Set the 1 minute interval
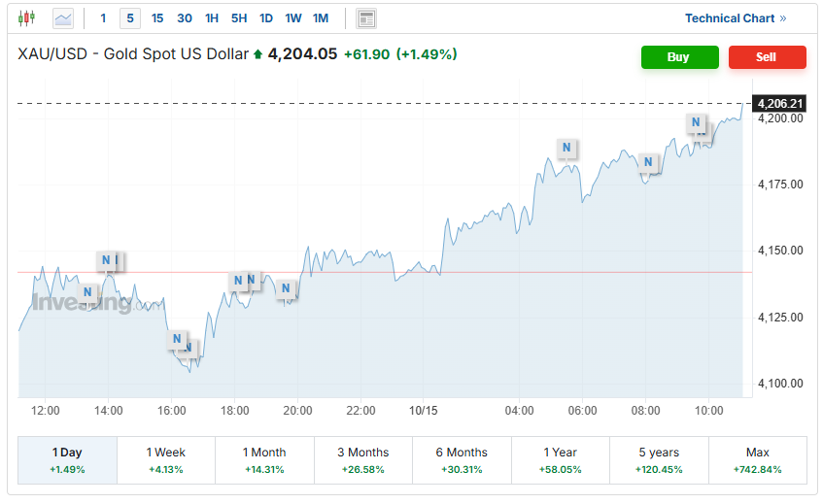The image size is (823, 504). pyautogui.click(x=103, y=17)
